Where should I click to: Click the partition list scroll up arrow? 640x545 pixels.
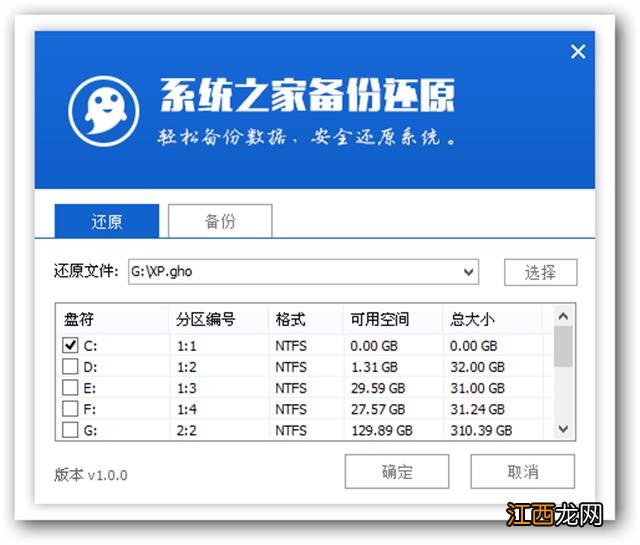click(x=563, y=316)
